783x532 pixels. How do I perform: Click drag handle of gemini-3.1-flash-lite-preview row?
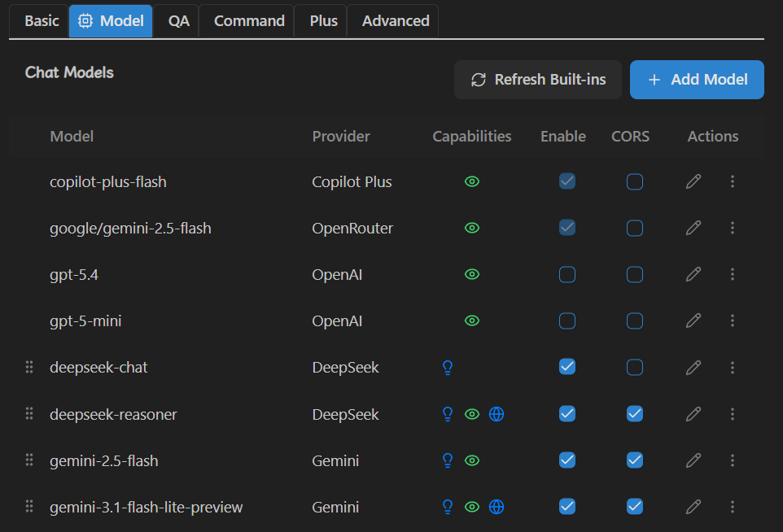pos(29,506)
